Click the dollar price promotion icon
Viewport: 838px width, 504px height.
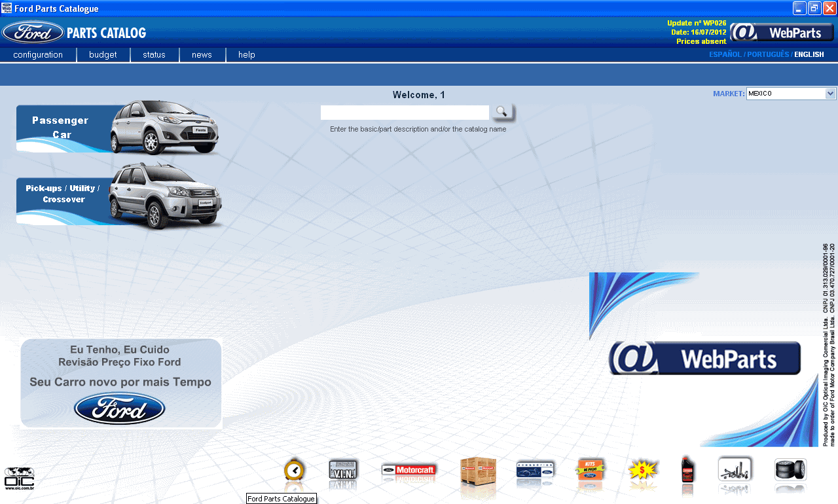[643, 470]
